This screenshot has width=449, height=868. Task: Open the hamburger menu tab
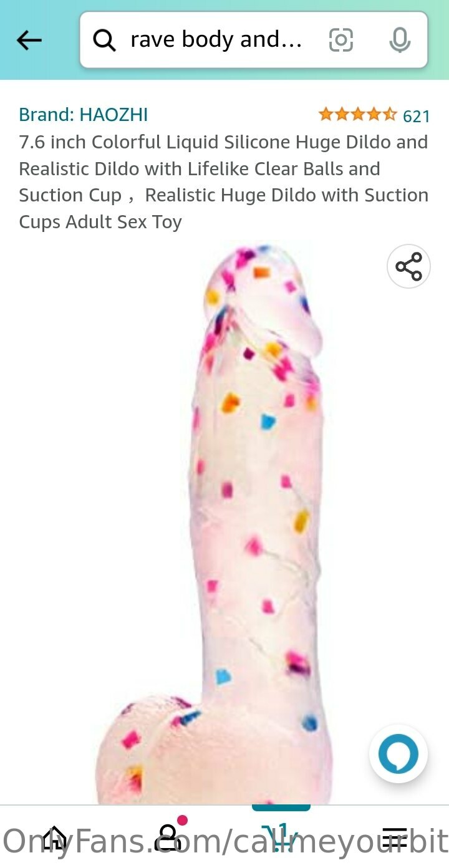tap(394, 837)
